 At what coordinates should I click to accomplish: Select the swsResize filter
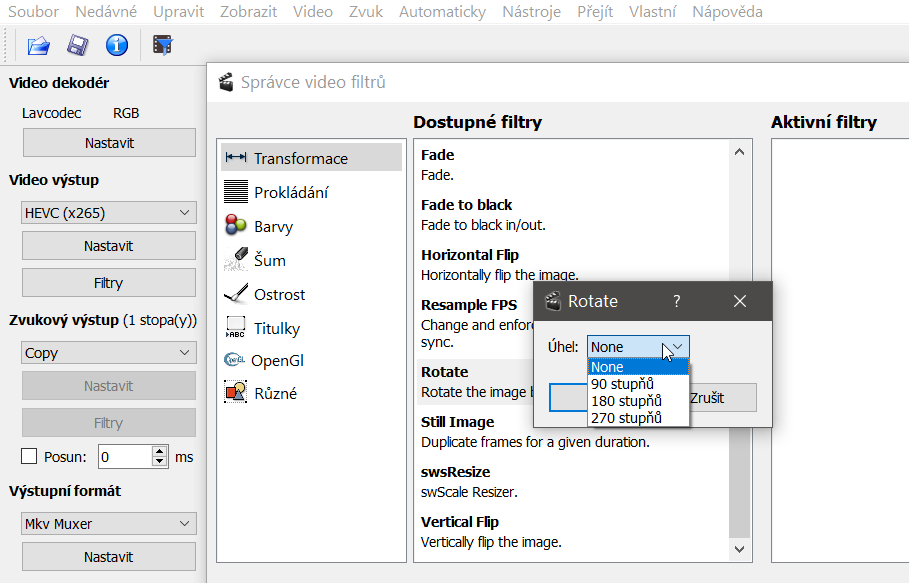[573, 482]
